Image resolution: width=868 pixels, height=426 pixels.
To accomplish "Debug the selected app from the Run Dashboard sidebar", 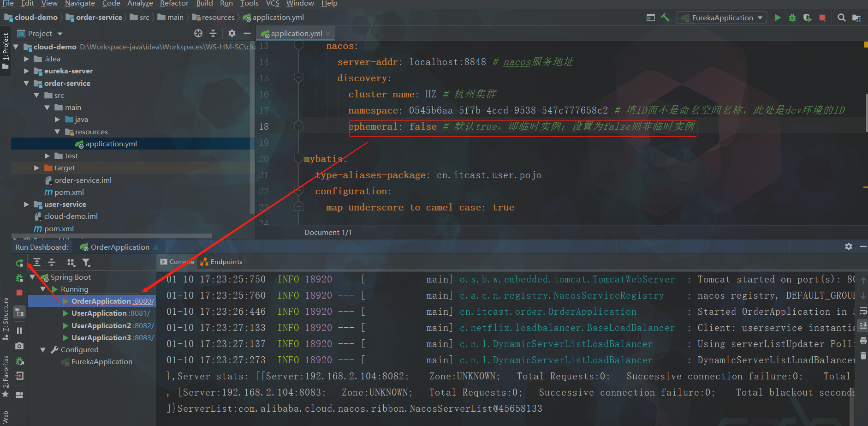I will (19, 278).
